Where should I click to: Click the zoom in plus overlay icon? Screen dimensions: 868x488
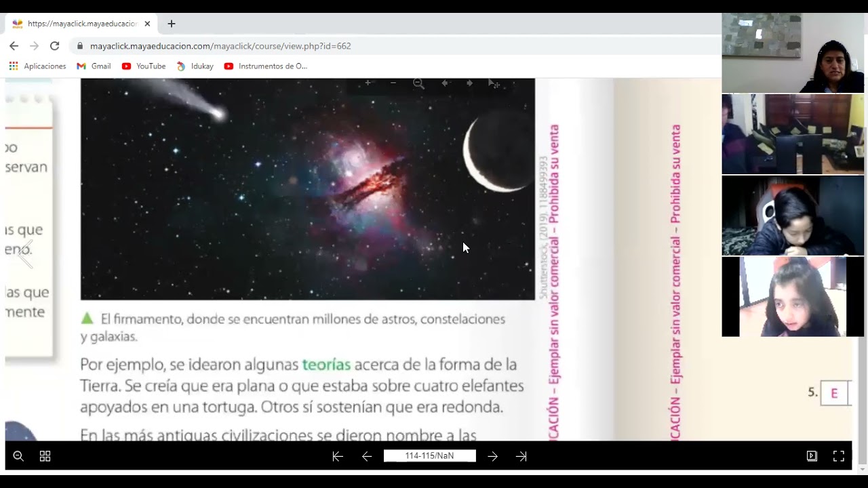[x=368, y=83]
